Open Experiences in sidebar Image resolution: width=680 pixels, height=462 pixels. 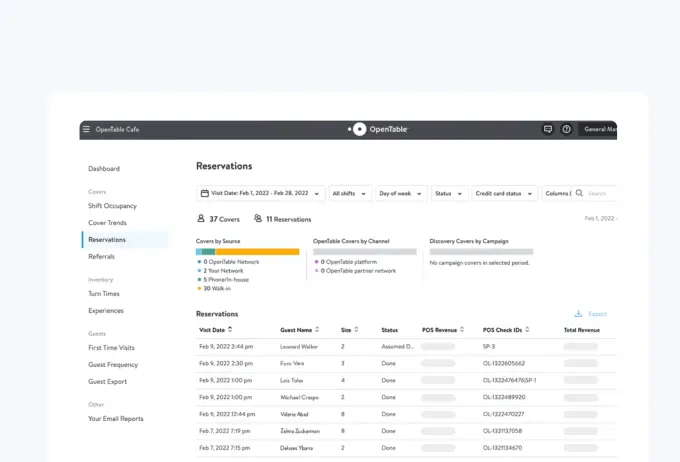coord(106,311)
